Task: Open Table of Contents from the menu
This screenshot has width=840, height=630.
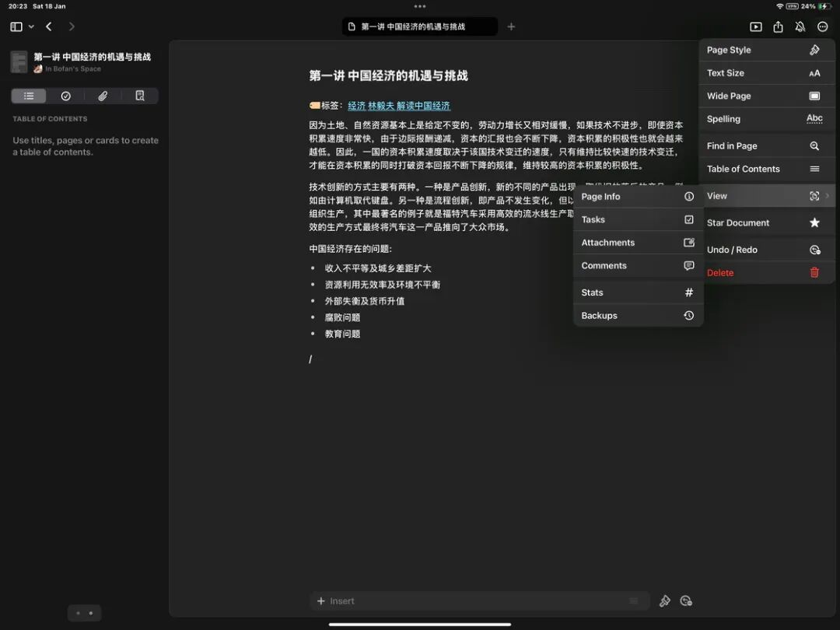Action: [x=767, y=169]
